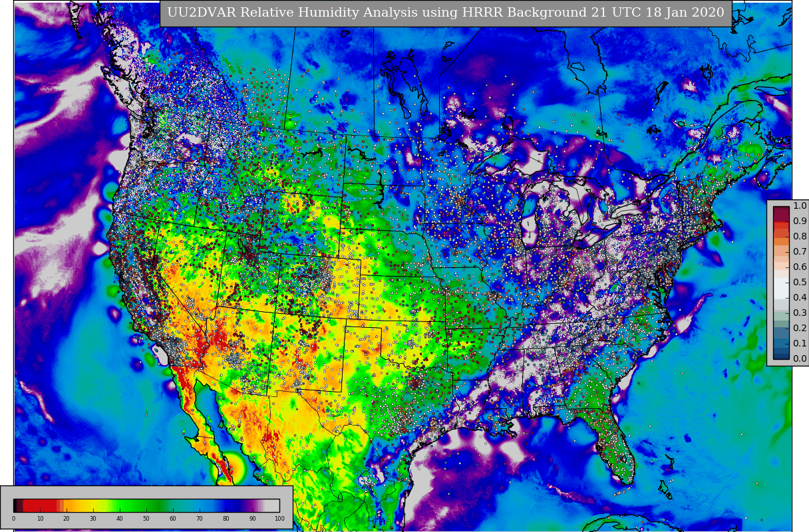809x532 pixels.
Task: Click the '10' tick label on the humidity colorbar
Action: (x=40, y=519)
